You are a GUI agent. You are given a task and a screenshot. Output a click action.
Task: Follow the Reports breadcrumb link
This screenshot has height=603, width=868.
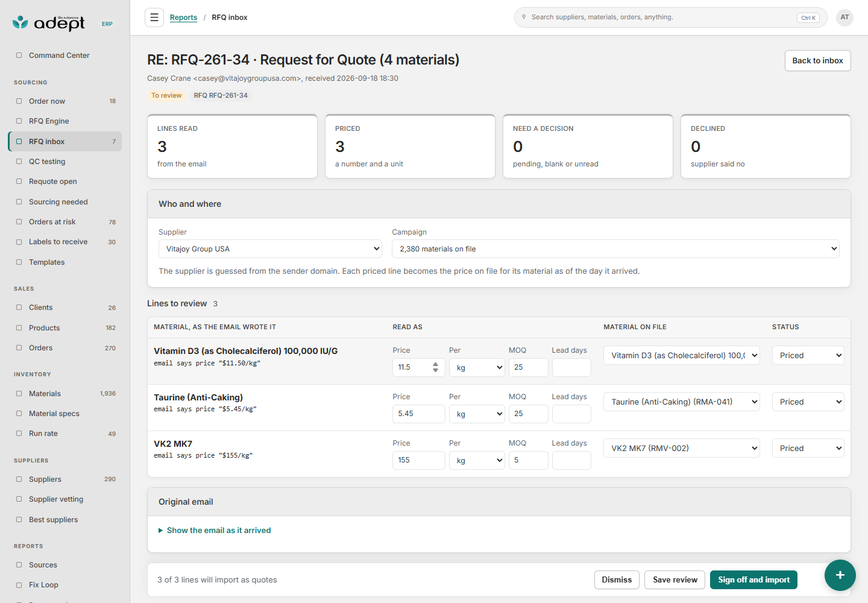click(x=183, y=17)
